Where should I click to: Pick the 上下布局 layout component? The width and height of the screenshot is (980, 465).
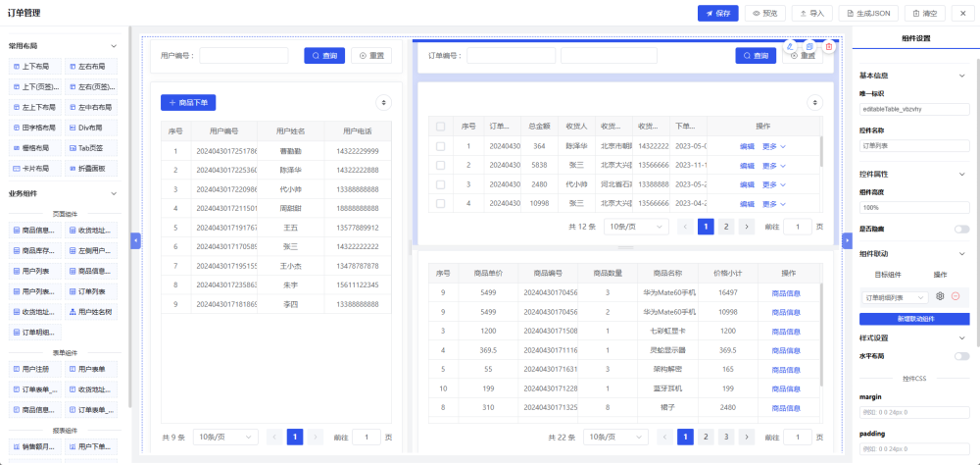35,67
